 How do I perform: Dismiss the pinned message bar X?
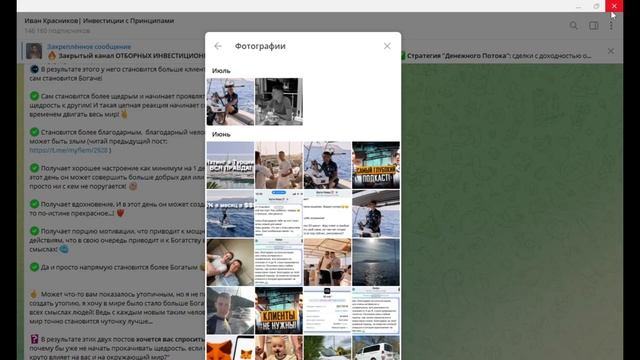(611, 51)
